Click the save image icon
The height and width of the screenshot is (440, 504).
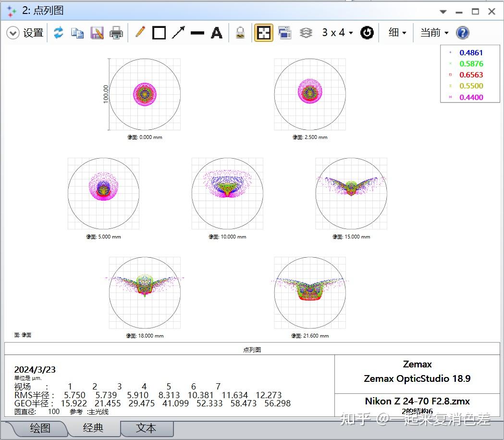point(97,33)
